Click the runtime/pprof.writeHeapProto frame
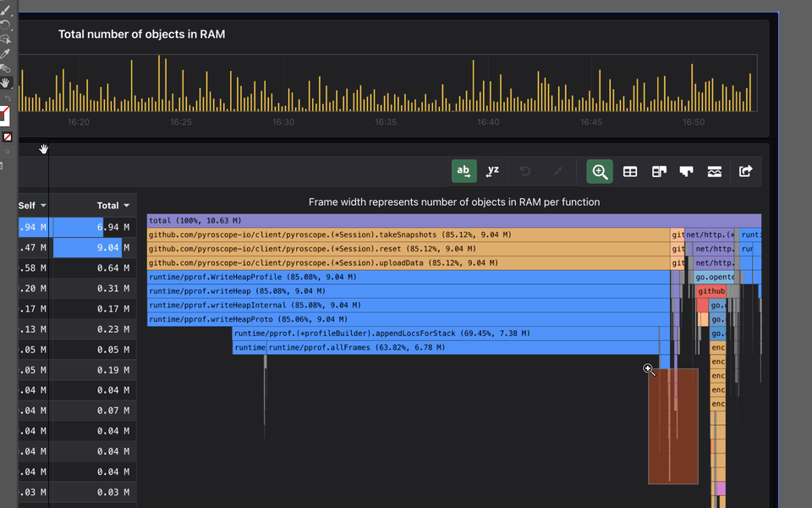Screen dimensions: 812x508 [409, 319]
